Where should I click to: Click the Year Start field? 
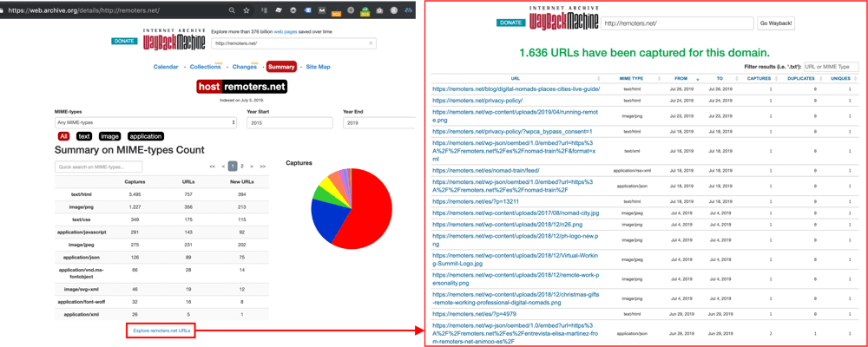[290, 123]
